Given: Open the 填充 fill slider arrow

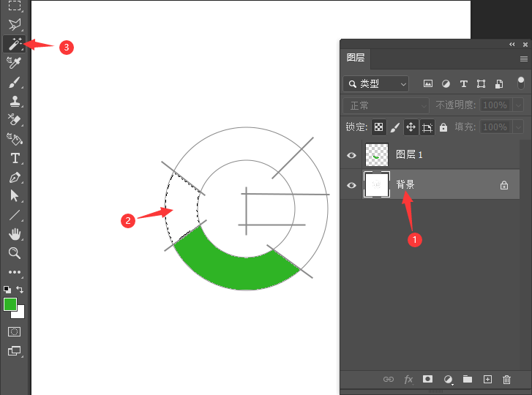Looking at the screenshot, I should pyautogui.click(x=518, y=127).
